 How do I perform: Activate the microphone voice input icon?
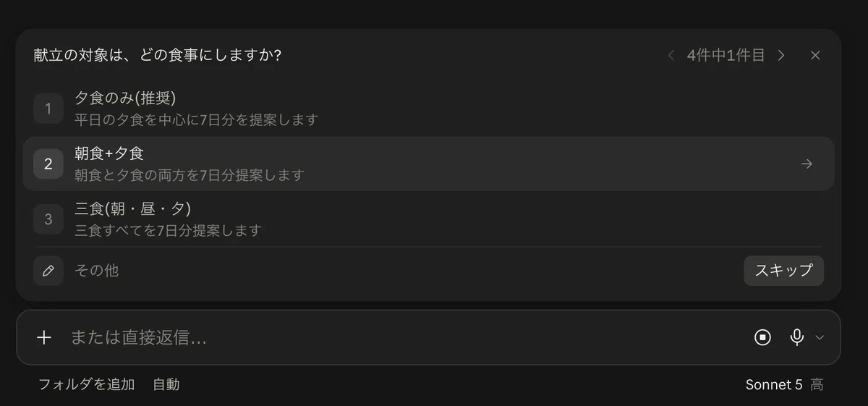point(796,337)
